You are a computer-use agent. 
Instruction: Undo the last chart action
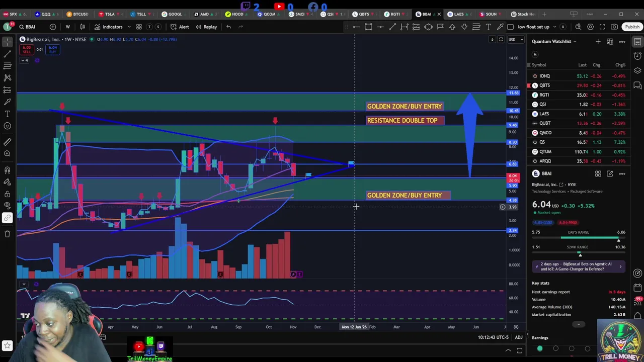coord(228,27)
